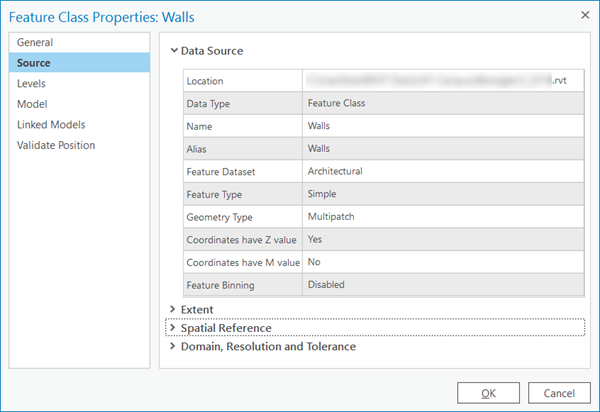The image size is (600, 412).
Task: Click the Location path value ending in .rvt
Action: [x=441, y=80]
